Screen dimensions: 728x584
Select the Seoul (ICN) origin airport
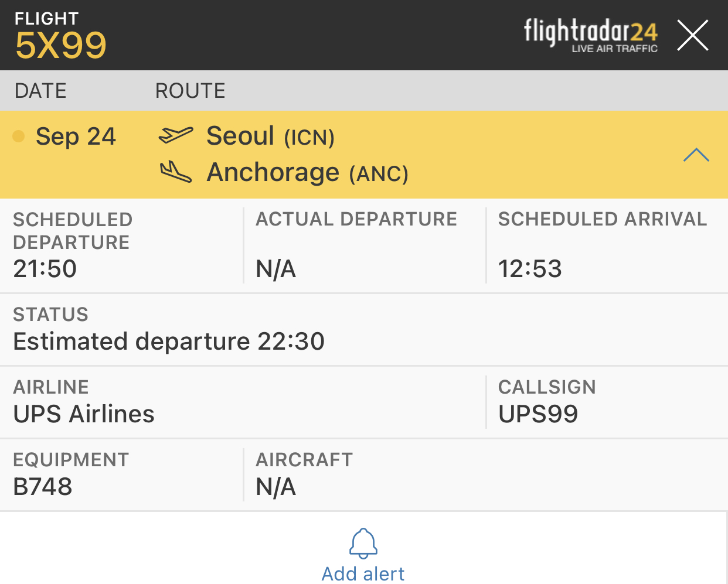270,136
